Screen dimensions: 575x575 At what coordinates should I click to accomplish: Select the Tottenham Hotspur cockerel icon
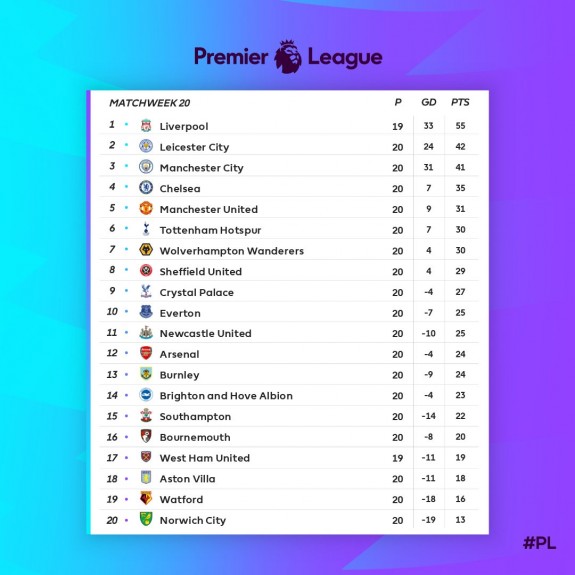pos(146,229)
